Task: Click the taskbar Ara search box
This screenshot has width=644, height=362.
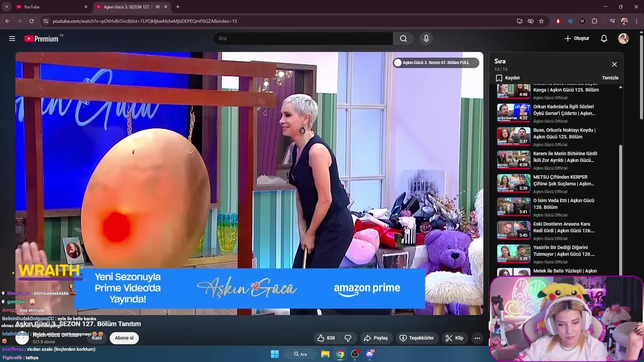Action: [x=300, y=354]
